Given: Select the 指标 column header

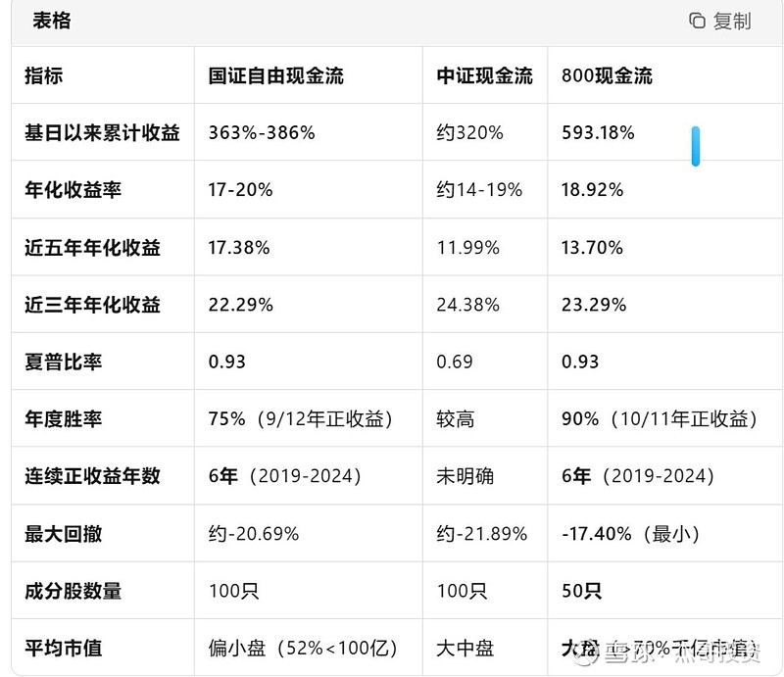Looking at the screenshot, I should 44,76.
